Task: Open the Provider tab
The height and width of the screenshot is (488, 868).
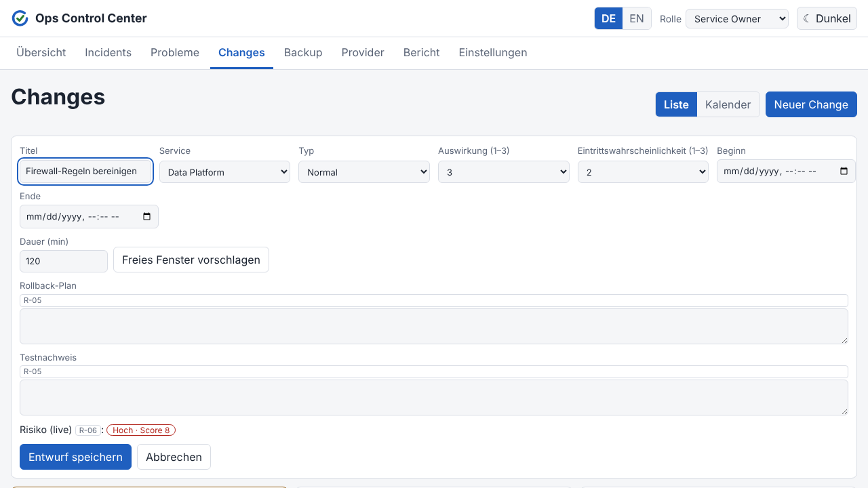Action: pyautogui.click(x=363, y=52)
